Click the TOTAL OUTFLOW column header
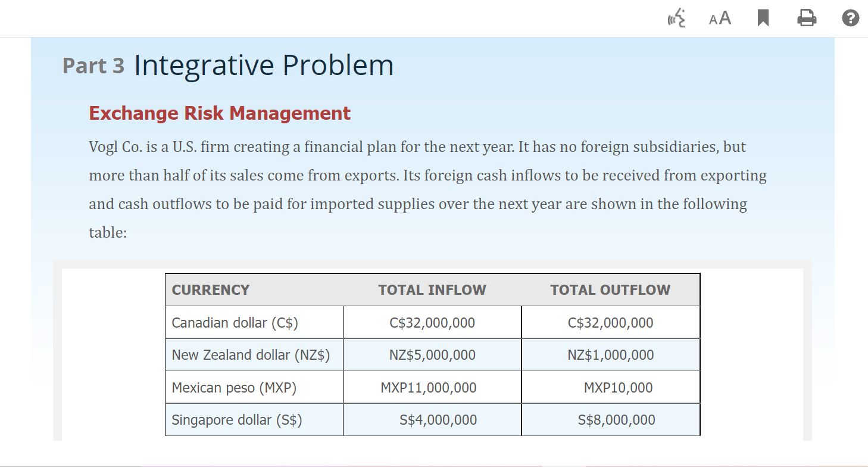 [610, 289]
